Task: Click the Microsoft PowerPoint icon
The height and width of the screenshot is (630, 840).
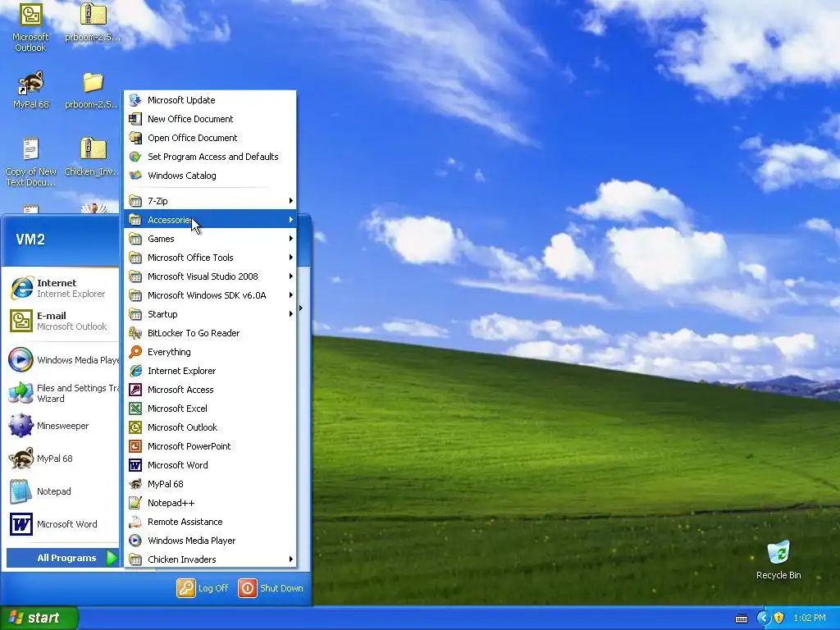Action: pyautogui.click(x=135, y=446)
